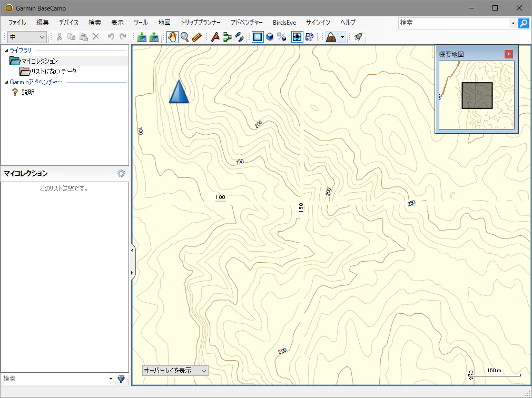Screen dimensions: 532x398
Task: Click the filter funnel icon
Action: (x=121, y=379)
